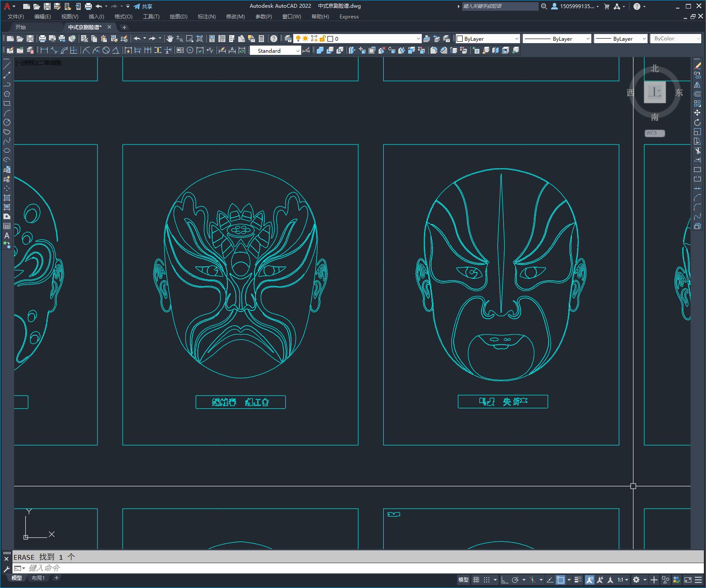The image size is (706, 588).
Task: Open the 修改(M) menu
Action: pyautogui.click(x=235, y=17)
